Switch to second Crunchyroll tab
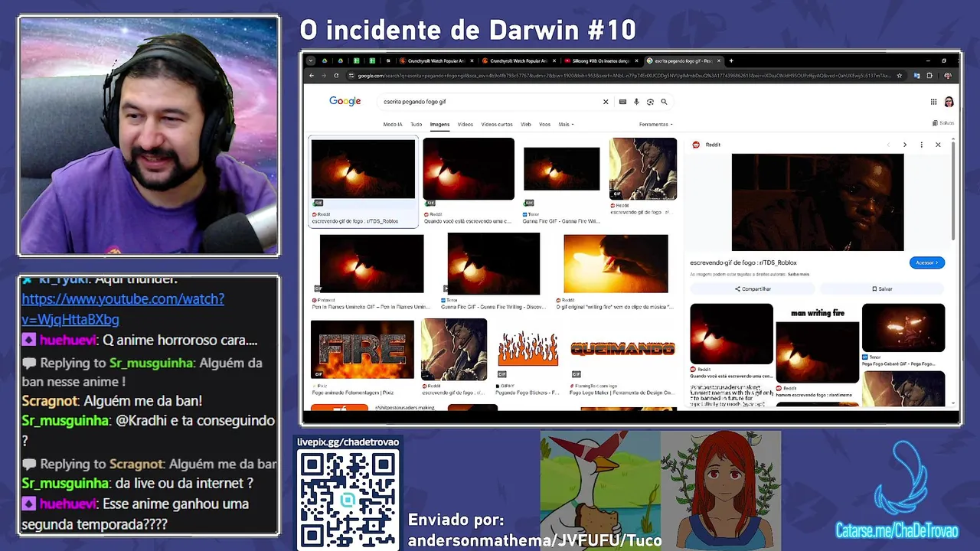The width and height of the screenshot is (980, 551). click(x=518, y=60)
